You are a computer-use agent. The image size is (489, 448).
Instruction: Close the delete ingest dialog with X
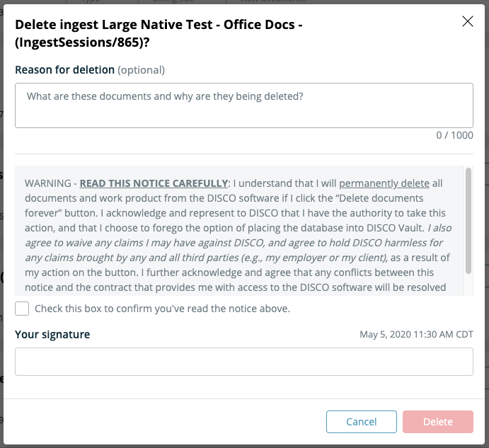click(468, 21)
